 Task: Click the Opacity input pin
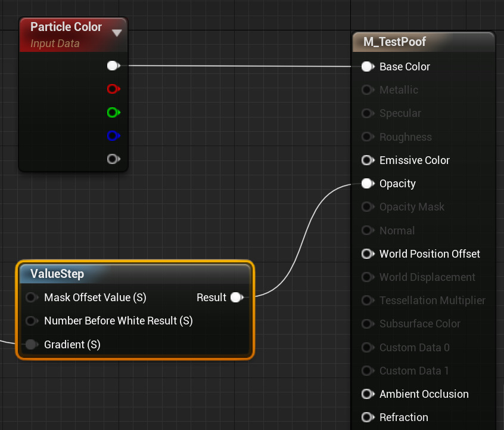click(x=367, y=184)
